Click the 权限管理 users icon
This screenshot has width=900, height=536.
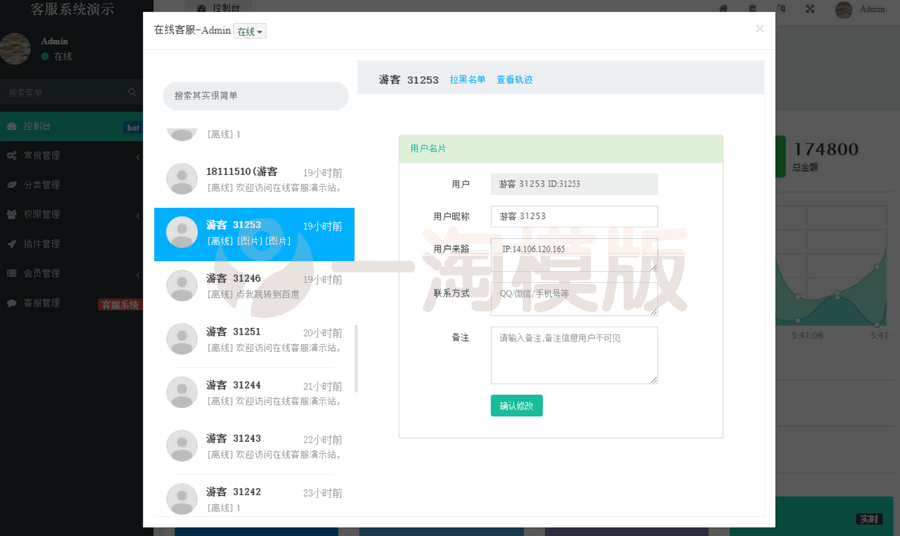click(x=11, y=215)
